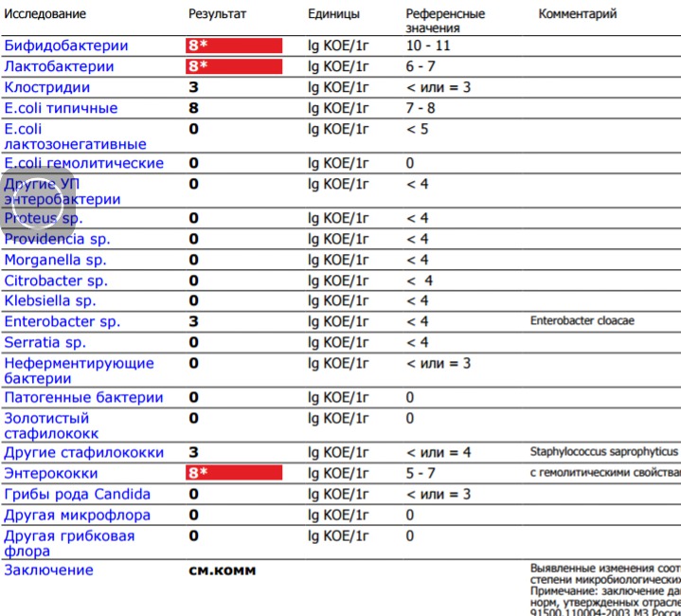Open the Золотистый стафилококк link

[51, 426]
